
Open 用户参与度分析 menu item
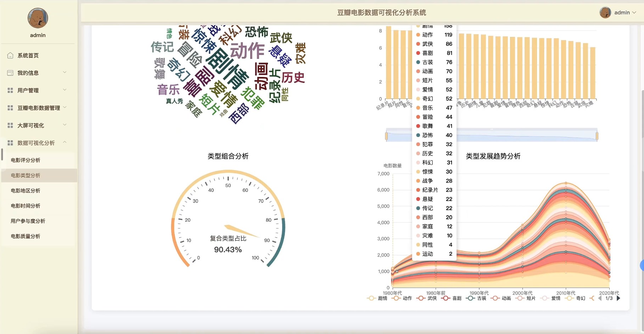point(39,221)
